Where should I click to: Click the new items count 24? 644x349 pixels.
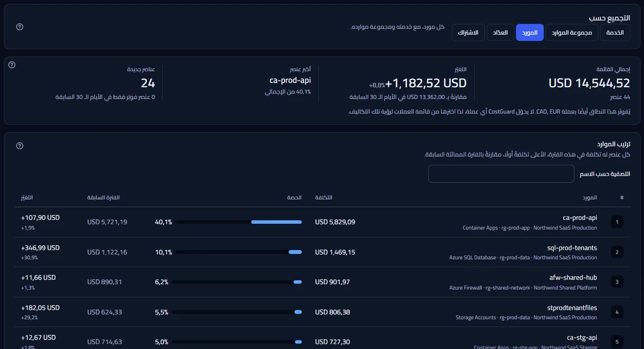click(148, 83)
